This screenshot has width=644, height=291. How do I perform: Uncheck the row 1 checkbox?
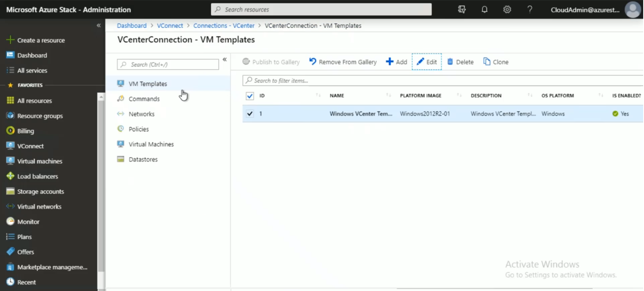point(250,114)
